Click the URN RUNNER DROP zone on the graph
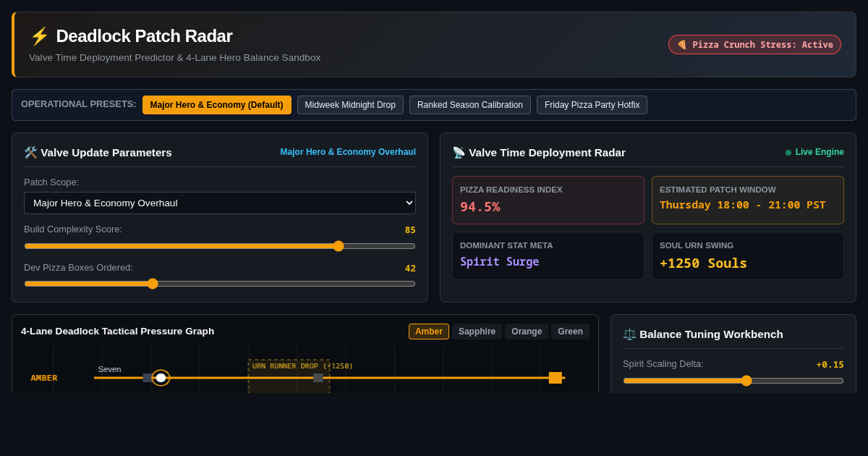This screenshot has height=456, width=868. point(289,376)
